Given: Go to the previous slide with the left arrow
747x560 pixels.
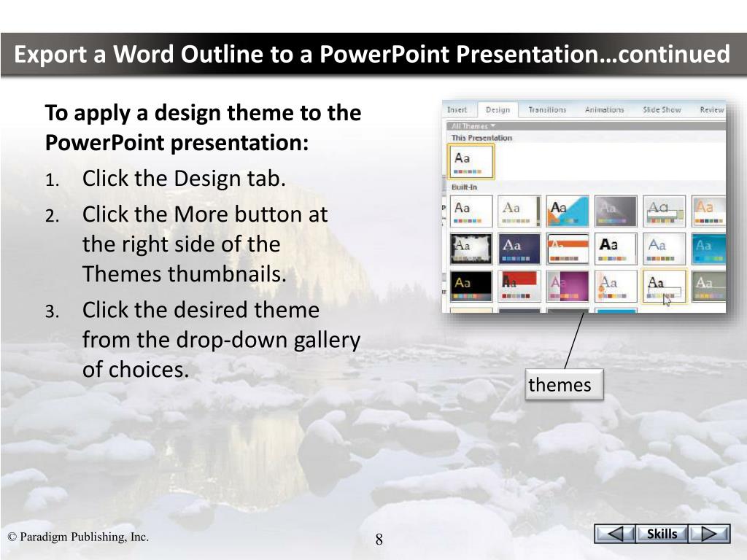Looking at the screenshot, I should [x=614, y=534].
